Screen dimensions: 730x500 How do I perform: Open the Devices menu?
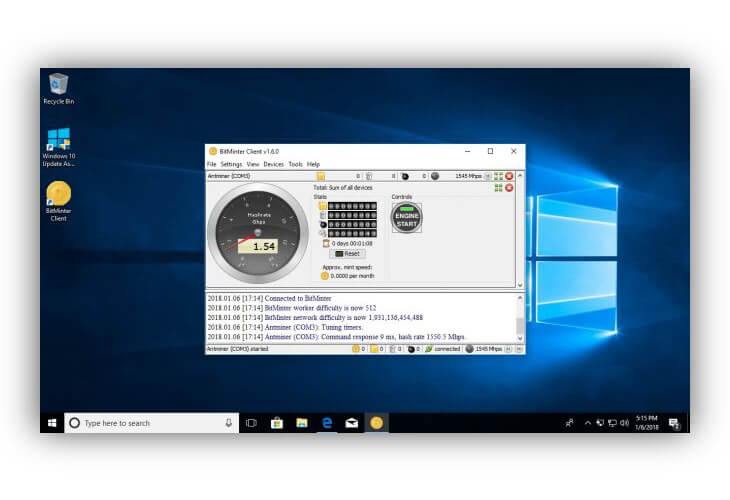[273, 164]
